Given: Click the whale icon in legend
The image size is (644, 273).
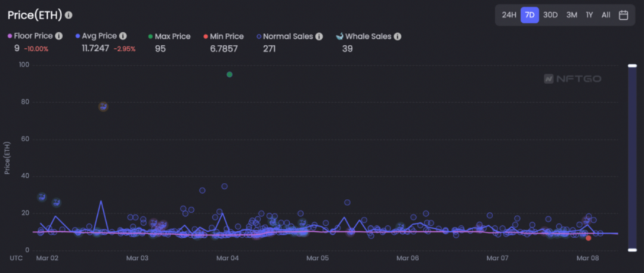Looking at the screenshot, I should tap(339, 36).
